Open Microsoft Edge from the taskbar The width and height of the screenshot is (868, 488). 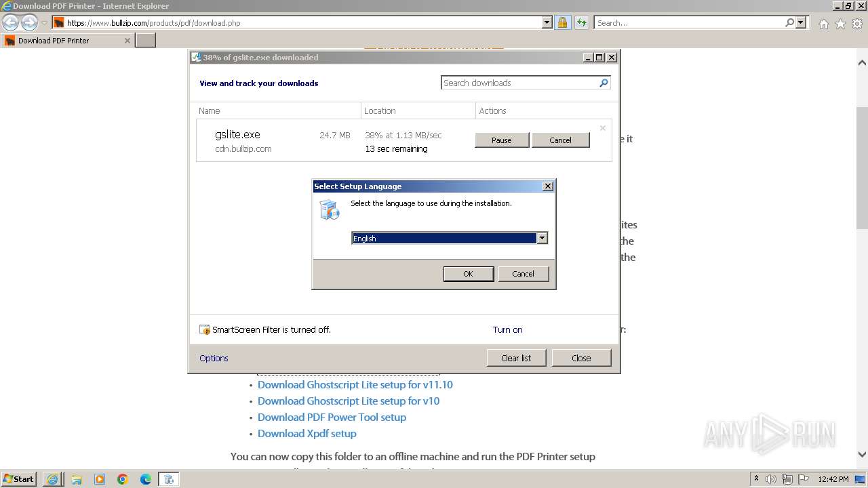click(146, 479)
